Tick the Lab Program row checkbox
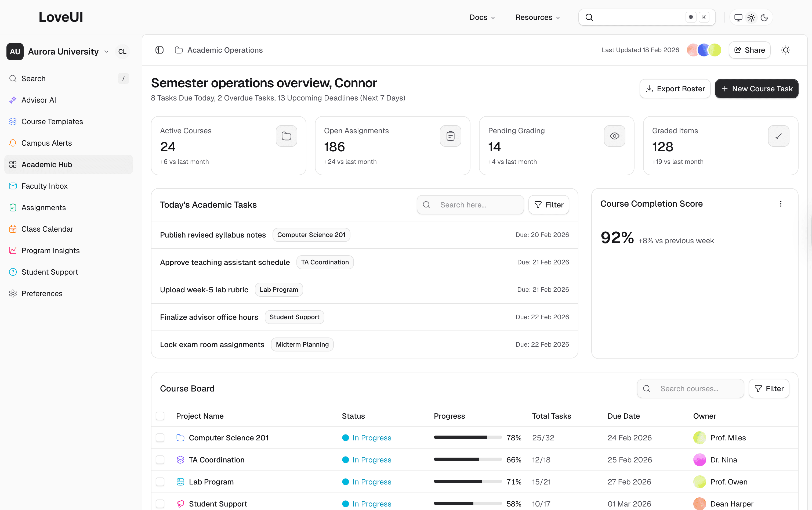812x510 pixels. [x=160, y=482]
